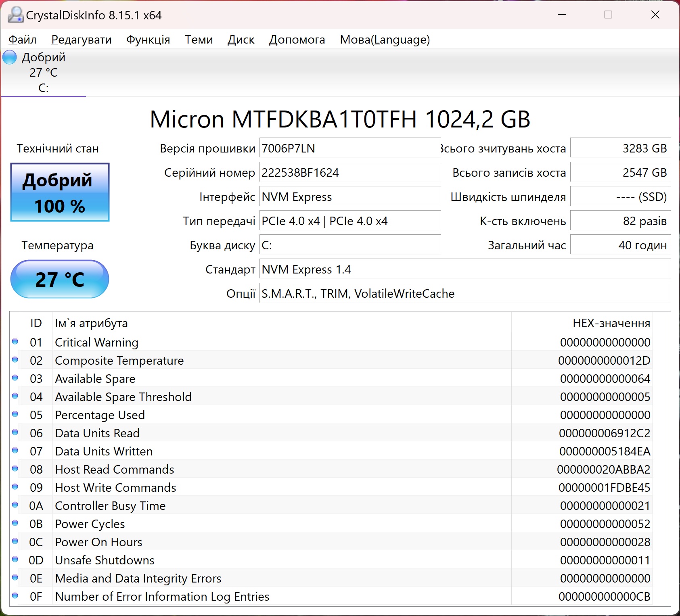Click the status dot beside Percentage Used
The width and height of the screenshot is (680, 616).
(x=15, y=414)
